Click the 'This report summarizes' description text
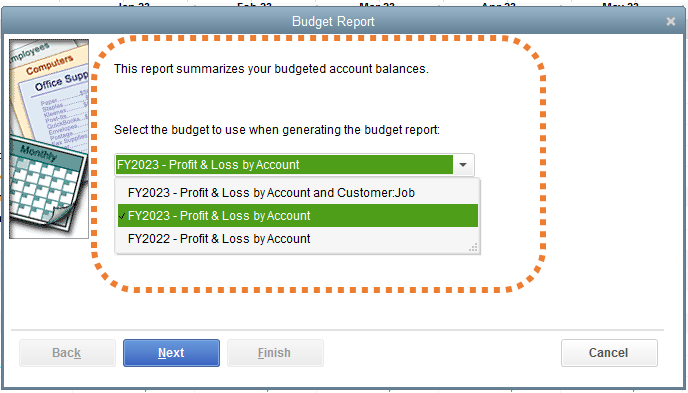 point(271,69)
